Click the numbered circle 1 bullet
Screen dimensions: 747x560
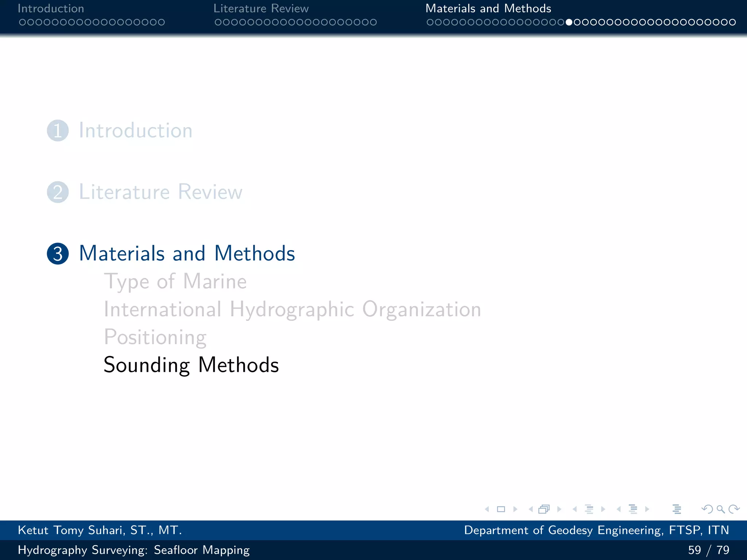pyautogui.click(x=58, y=131)
